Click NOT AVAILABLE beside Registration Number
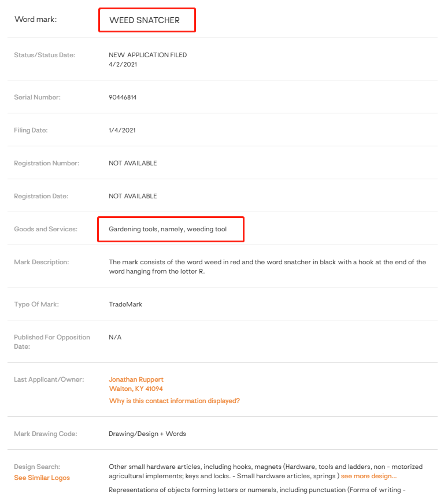 132,163
